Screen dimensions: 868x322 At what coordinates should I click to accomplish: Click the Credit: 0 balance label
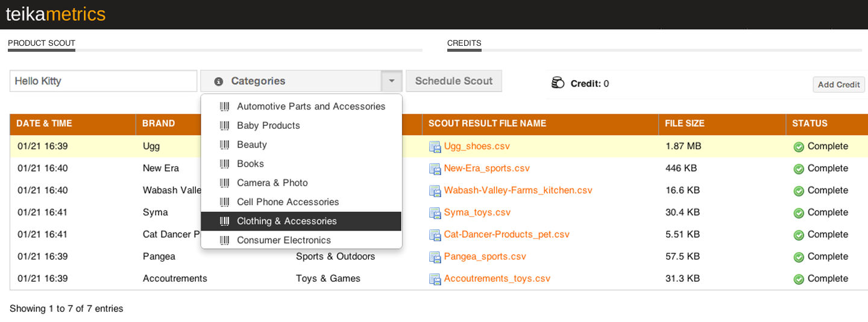click(590, 84)
